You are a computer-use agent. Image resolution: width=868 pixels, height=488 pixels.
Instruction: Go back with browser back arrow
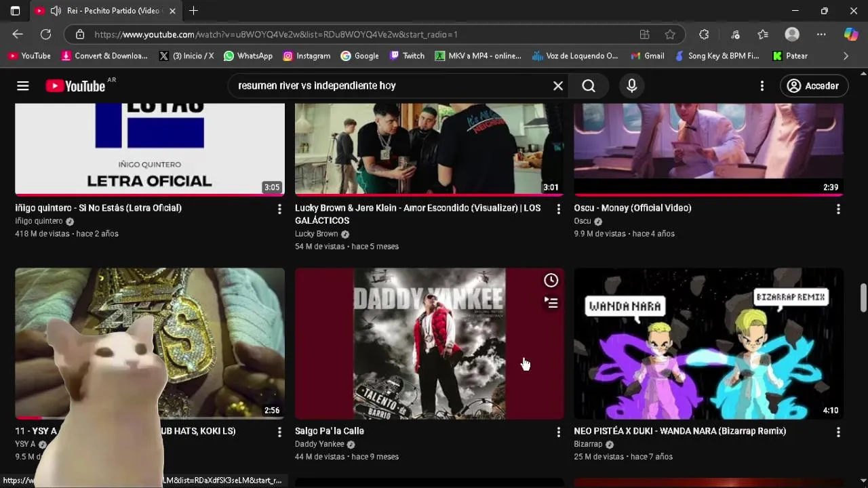tap(18, 35)
